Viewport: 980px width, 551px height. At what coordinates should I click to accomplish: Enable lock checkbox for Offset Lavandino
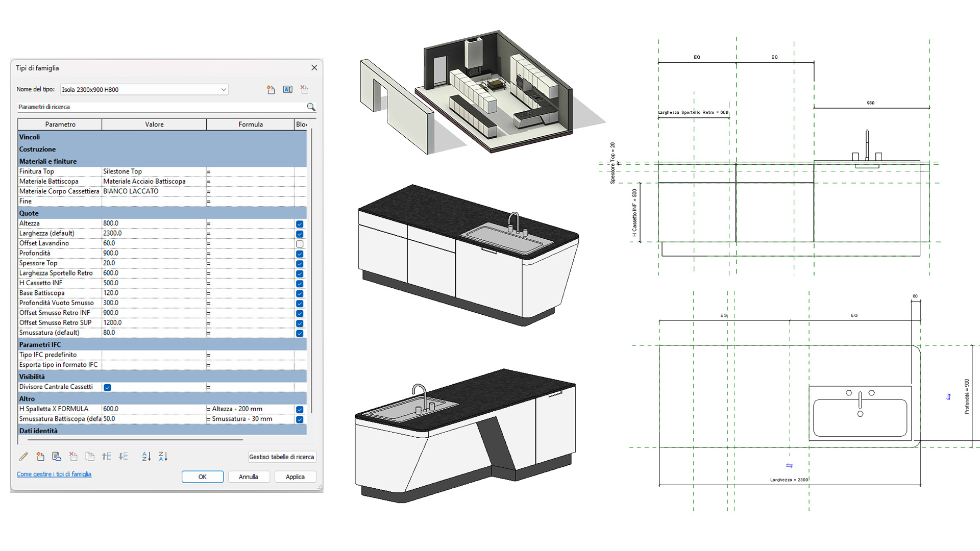click(300, 244)
